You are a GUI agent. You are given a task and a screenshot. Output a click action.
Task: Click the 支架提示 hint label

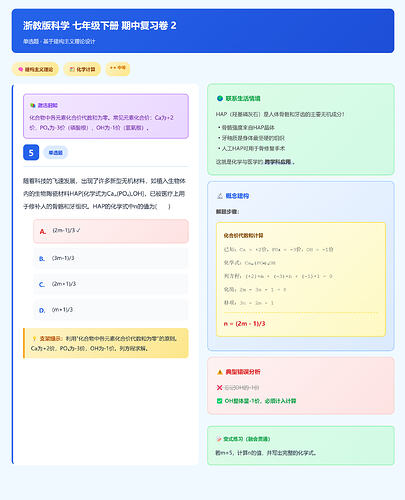pyautogui.click(x=52, y=338)
